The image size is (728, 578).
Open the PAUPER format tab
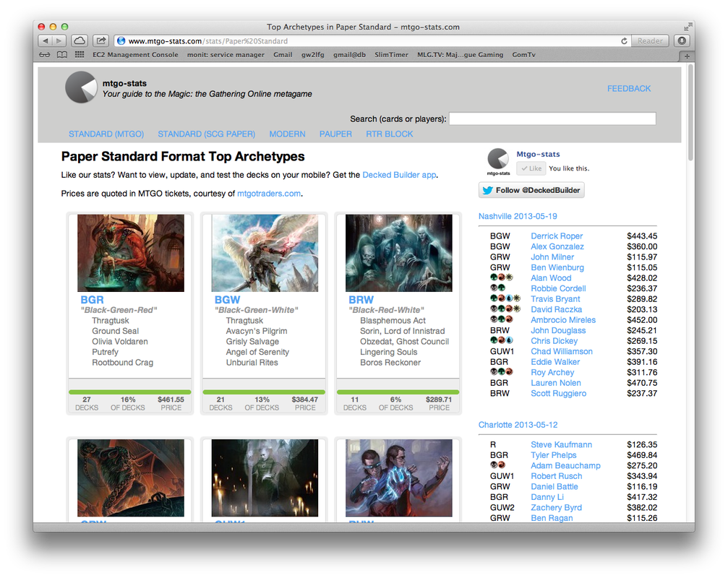pos(335,134)
